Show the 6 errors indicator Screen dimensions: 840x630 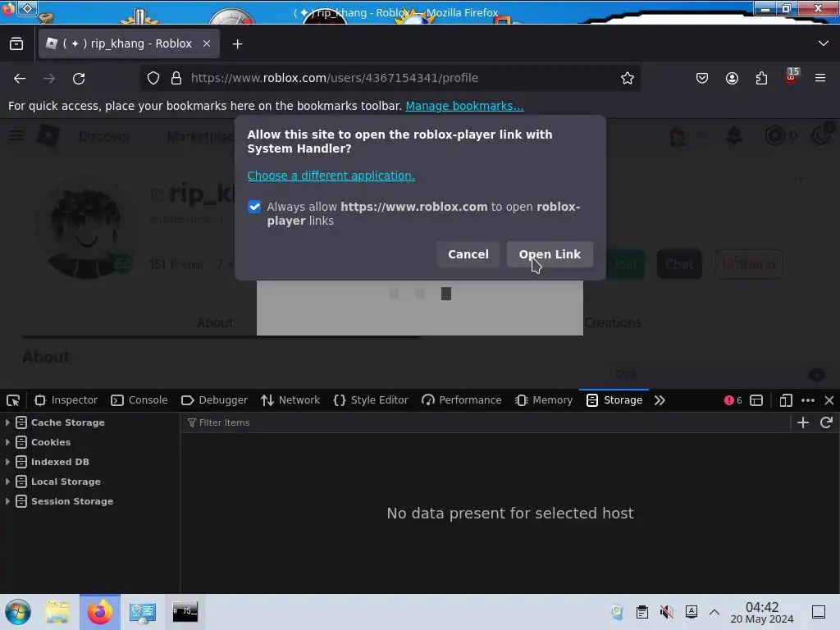click(x=733, y=400)
